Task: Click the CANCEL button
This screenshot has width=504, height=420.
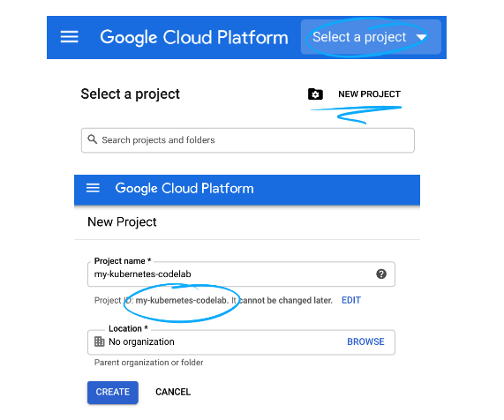Action: click(173, 392)
